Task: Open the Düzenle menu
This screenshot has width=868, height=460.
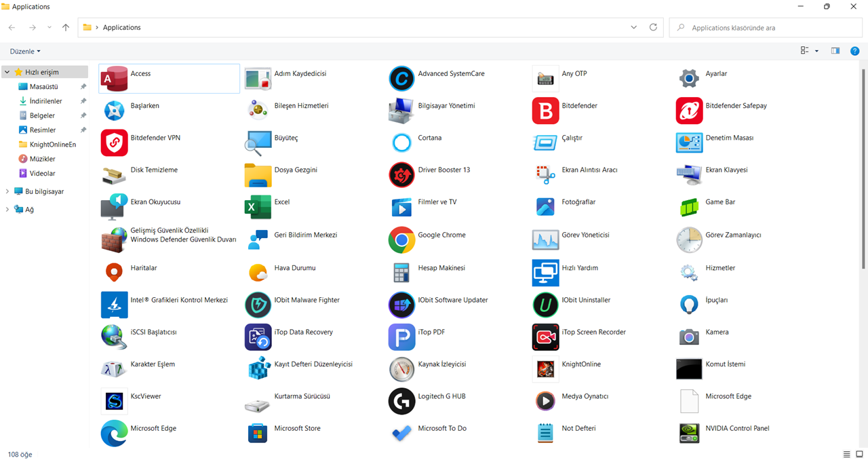Action: point(24,51)
